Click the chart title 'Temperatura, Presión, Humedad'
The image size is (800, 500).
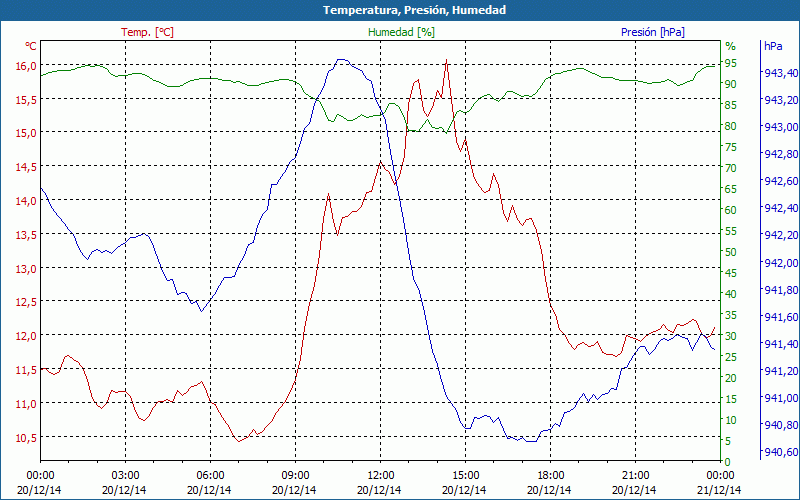click(x=414, y=10)
